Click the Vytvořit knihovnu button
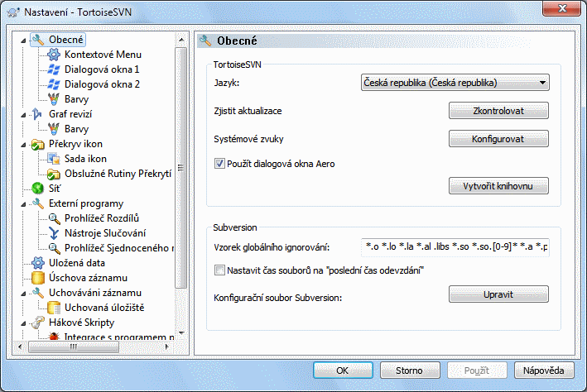Viewport: 587px width, 392px height. (x=498, y=186)
